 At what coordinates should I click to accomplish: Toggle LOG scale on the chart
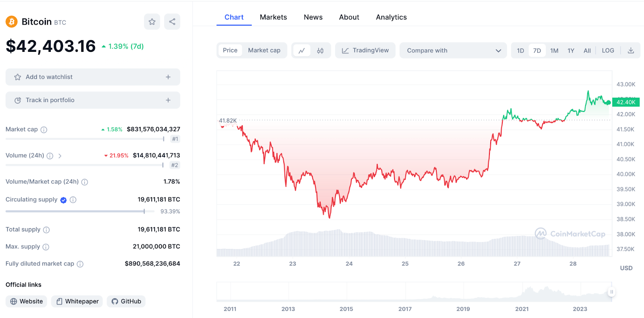click(x=608, y=51)
